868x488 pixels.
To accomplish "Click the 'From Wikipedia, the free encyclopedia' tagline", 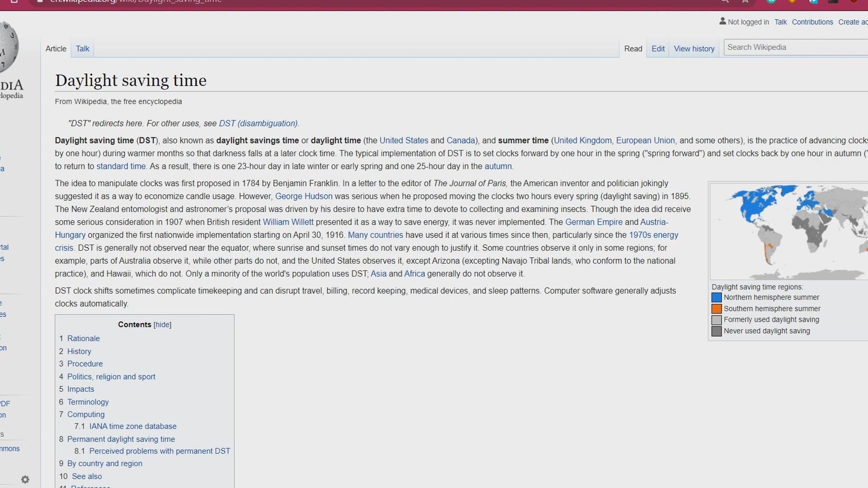I will [x=118, y=102].
